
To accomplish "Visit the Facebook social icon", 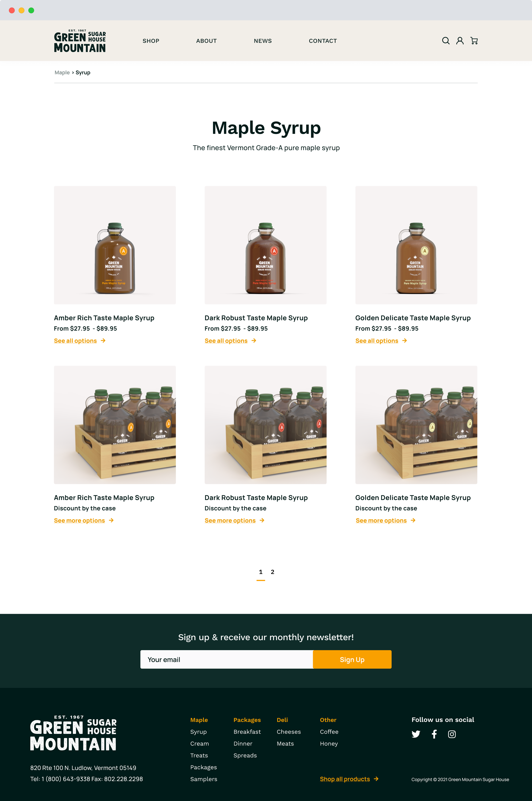I will 434,734.
